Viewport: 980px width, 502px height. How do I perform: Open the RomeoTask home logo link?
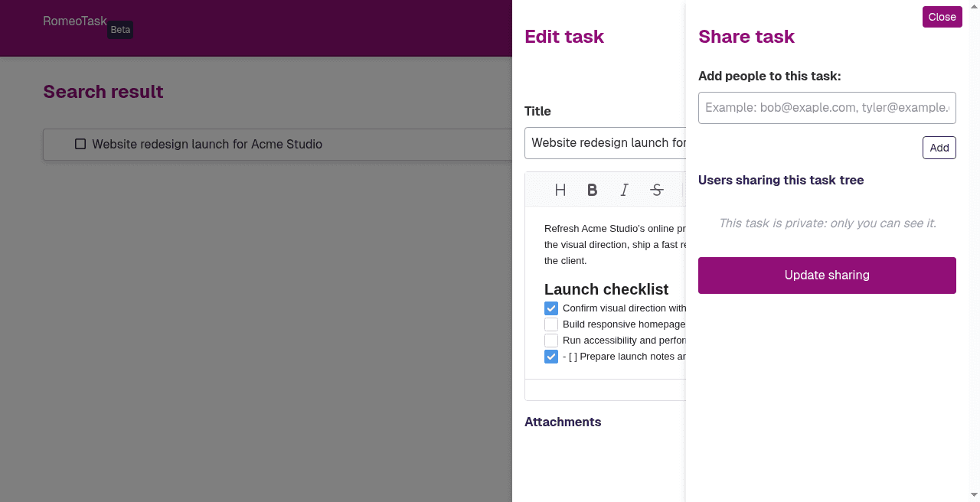tap(75, 21)
